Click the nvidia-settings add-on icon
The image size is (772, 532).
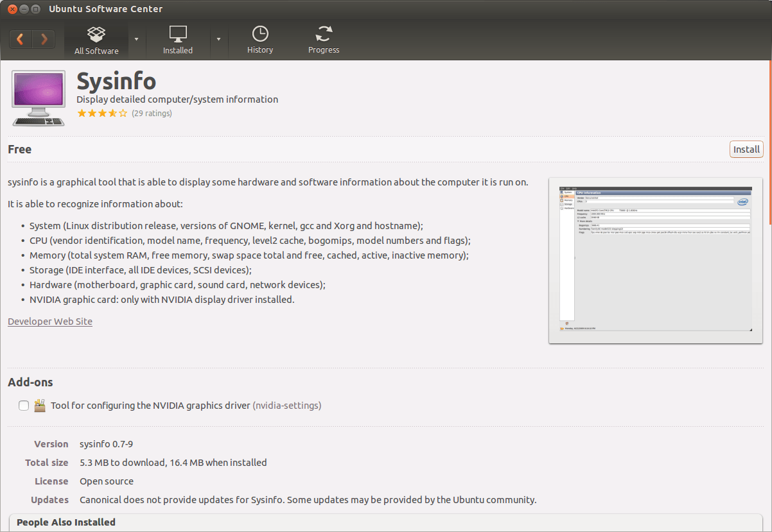point(40,406)
